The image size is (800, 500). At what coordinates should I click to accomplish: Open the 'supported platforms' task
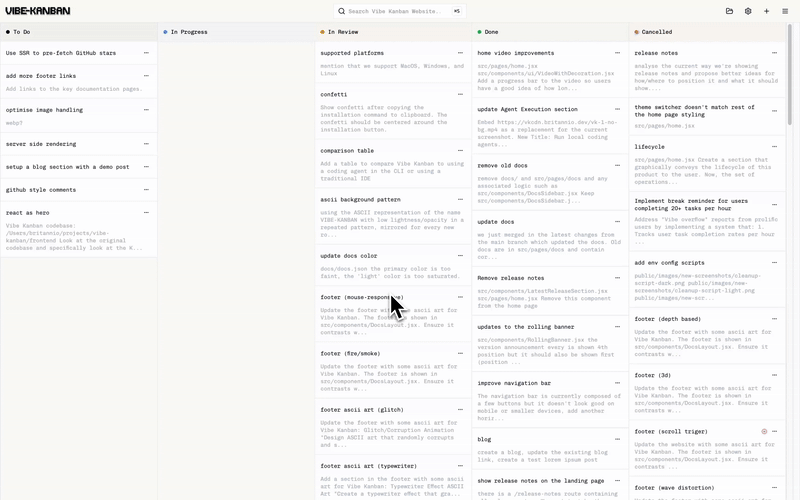point(393,63)
